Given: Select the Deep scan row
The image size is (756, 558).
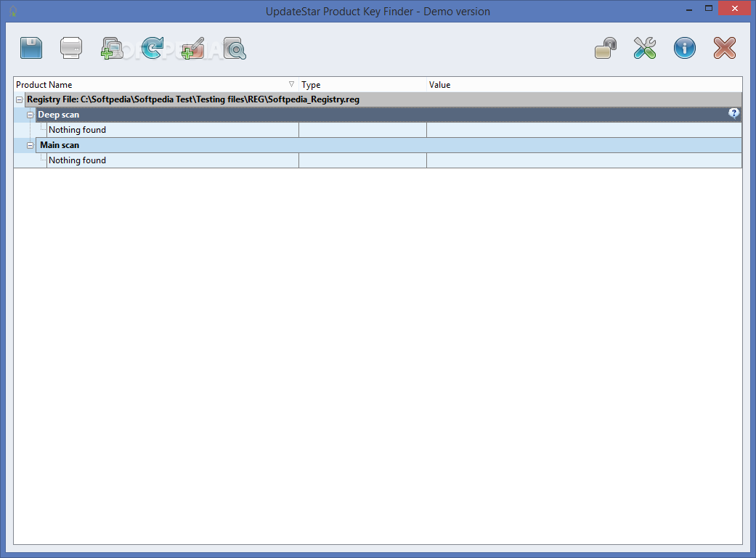Looking at the screenshot, I should [x=388, y=115].
